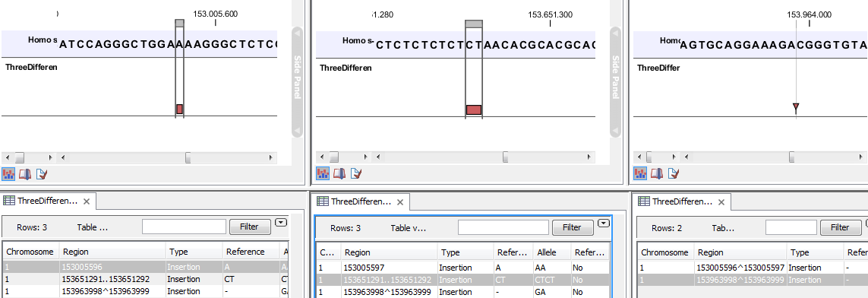Select red triangle insertion marker in right track
868x298 pixels.
[796, 106]
